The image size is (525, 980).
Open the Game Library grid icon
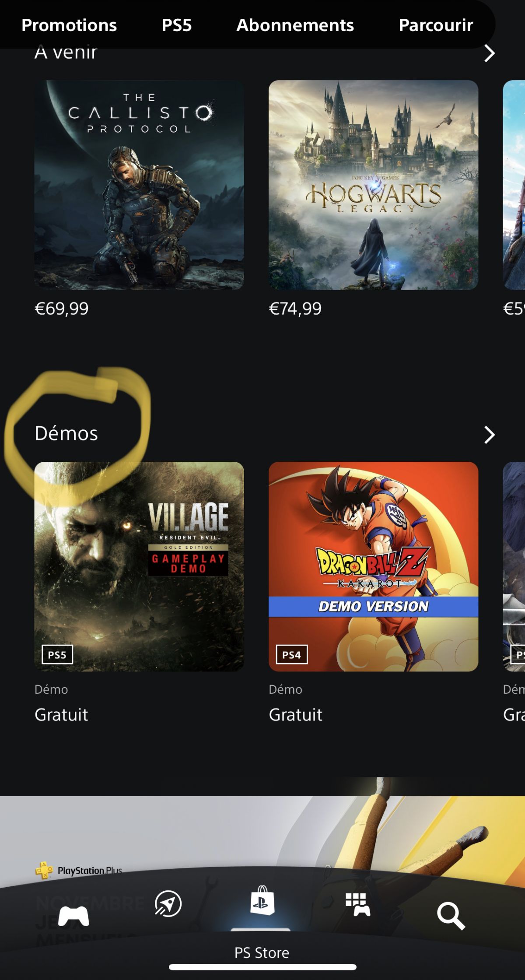click(358, 904)
